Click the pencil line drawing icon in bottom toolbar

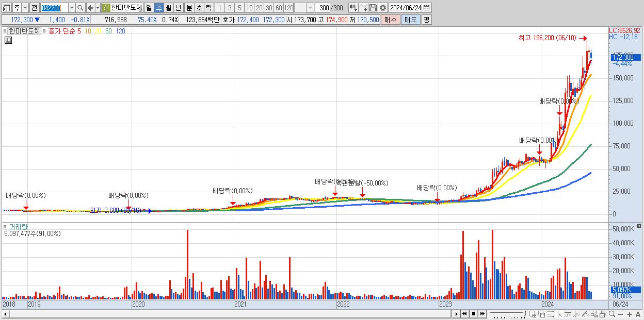585,314
